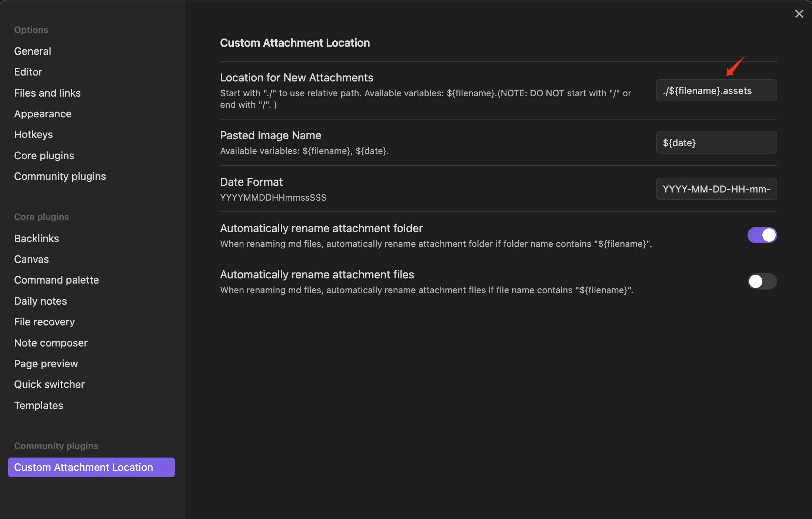Open File recovery settings
This screenshot has width=812, height=519.
[x=44, y=322]
